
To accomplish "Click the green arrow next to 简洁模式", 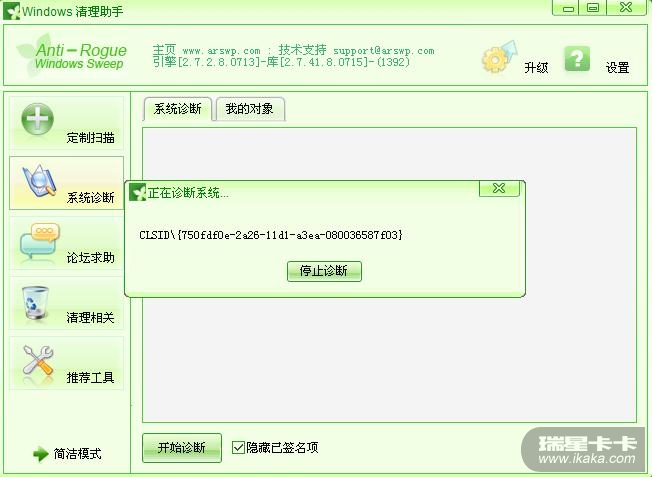I will (x=41, y=454).
